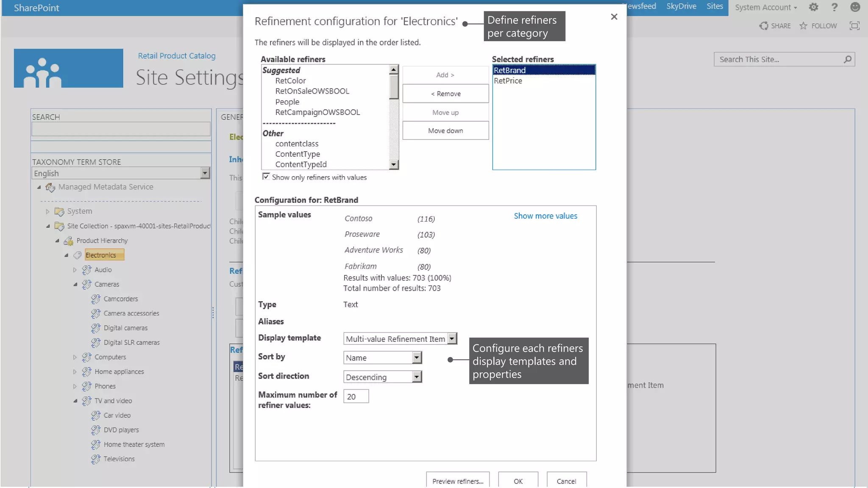Click the taxonomy Search input box
Image resolution: width=868 pixels, height=488 pixels.
121,129
